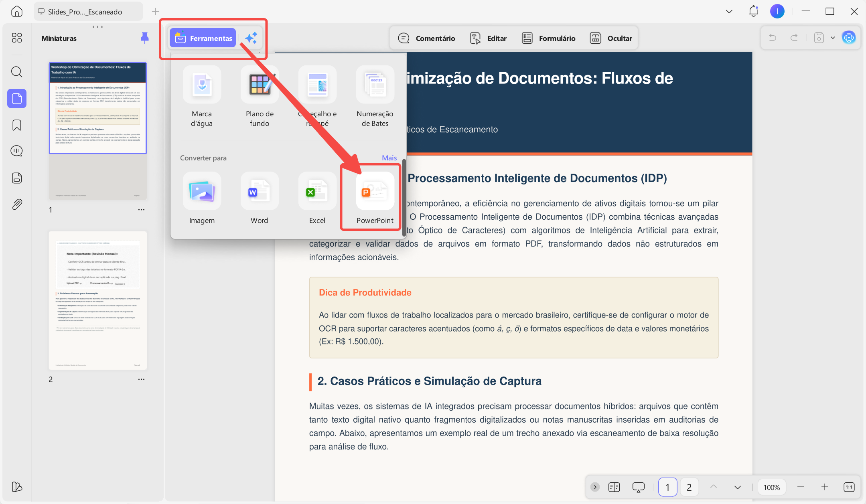Select page 1 thumbnail
Viewport: 866px width, 504px height.
click(98, 131)
